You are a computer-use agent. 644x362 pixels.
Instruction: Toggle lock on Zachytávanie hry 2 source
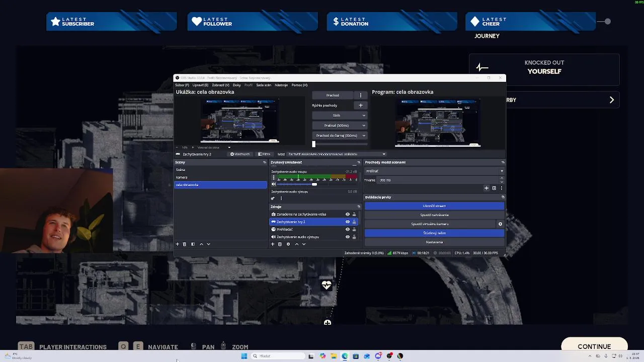(x=354, y=222)
